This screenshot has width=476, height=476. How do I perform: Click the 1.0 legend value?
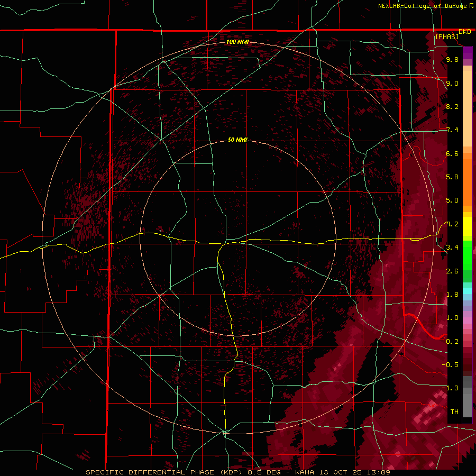coord(452,318)
